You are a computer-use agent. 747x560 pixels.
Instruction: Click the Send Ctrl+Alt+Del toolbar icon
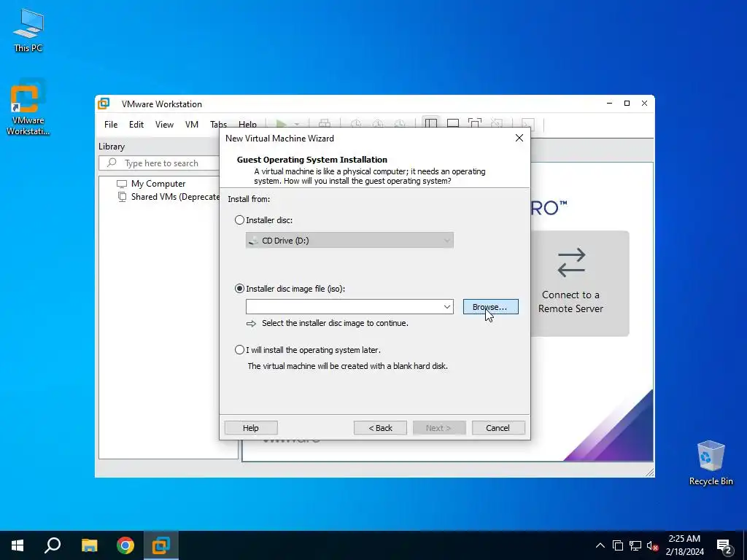pos(325,124)
